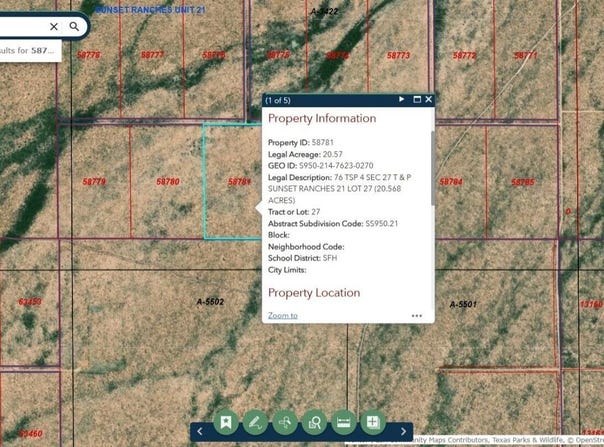Close the Property Information popup

pos(429,99)
